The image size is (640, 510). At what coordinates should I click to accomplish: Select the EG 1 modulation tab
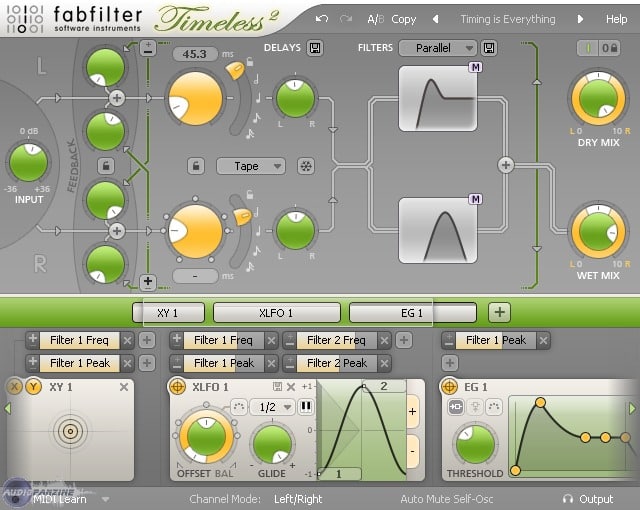click(x=412, y=313)
